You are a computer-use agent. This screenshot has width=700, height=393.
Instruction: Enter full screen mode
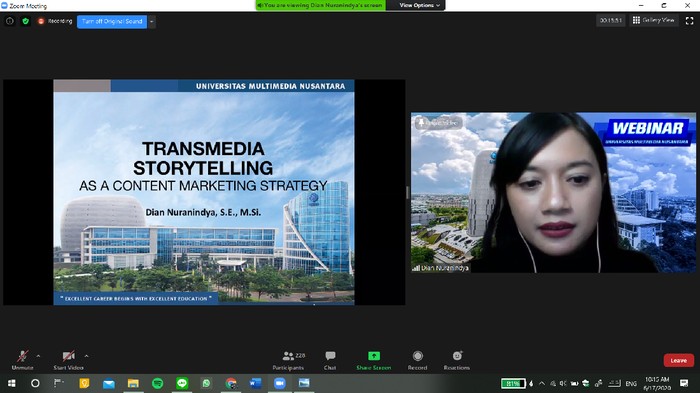689,21
